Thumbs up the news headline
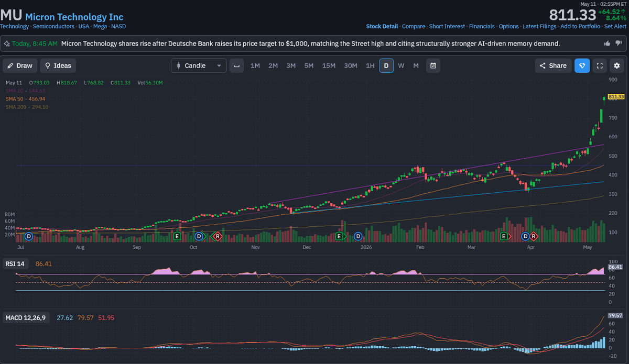The image size is (629, 364). click(x=607, y=43)
